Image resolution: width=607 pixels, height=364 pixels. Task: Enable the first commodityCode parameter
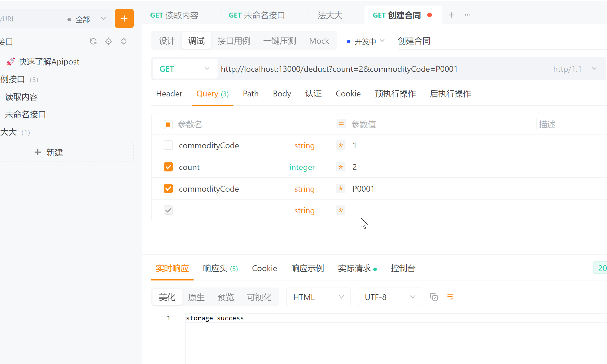coord(168,145)
